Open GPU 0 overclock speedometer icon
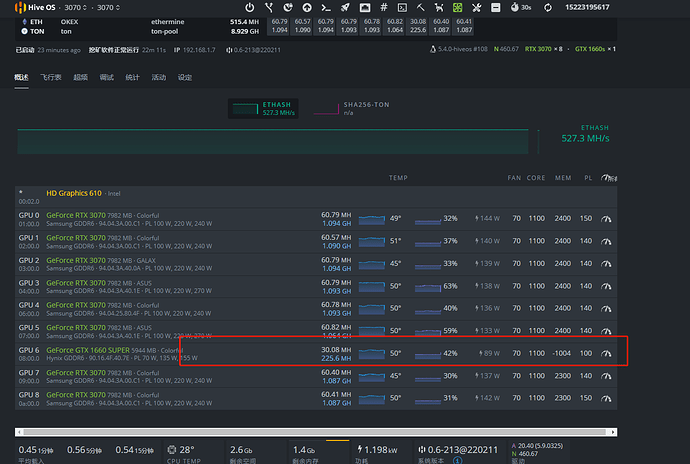 coord(606,219)
